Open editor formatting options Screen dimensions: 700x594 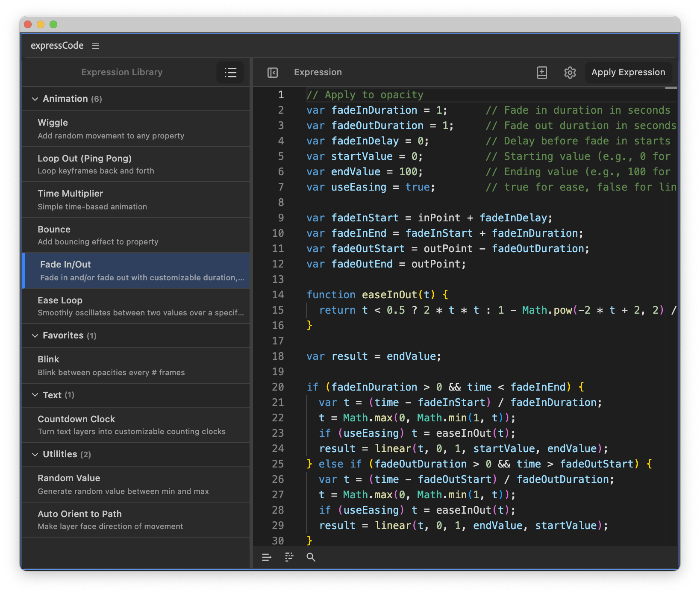[289, 557]
